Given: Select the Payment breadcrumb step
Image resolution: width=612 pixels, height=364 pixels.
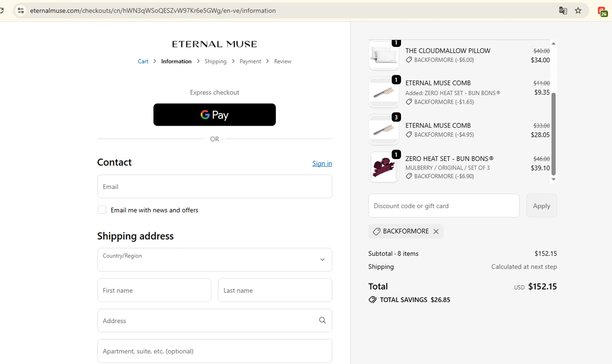Looking at the screenshot, I should [250, 61].
